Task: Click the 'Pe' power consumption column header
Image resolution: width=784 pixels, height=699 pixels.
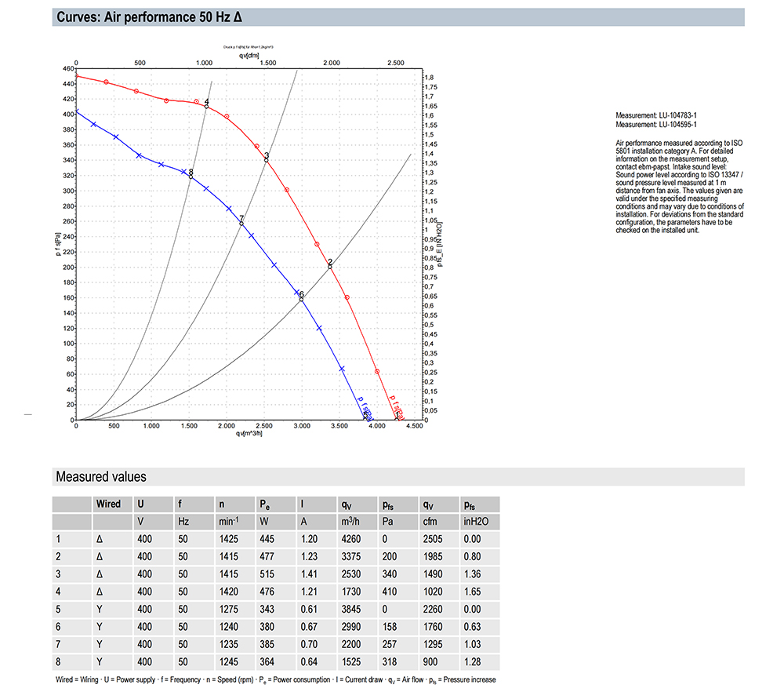Action: (264, 504)
